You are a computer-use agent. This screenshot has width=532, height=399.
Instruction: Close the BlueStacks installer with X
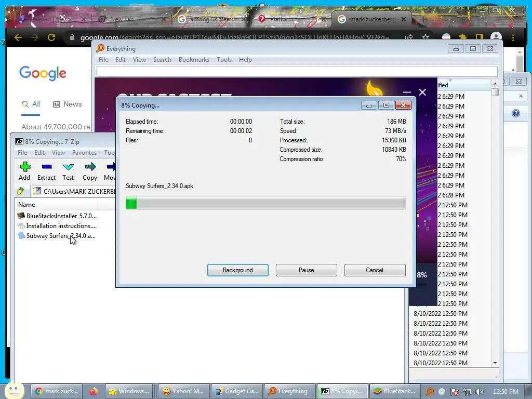point(422,92)
